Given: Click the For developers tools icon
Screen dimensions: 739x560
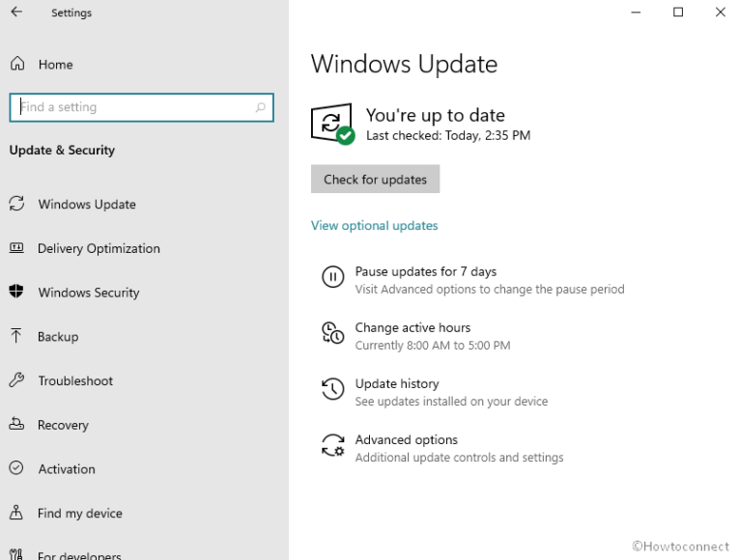Looking at the screenshot, I should (x=16, y=554).
